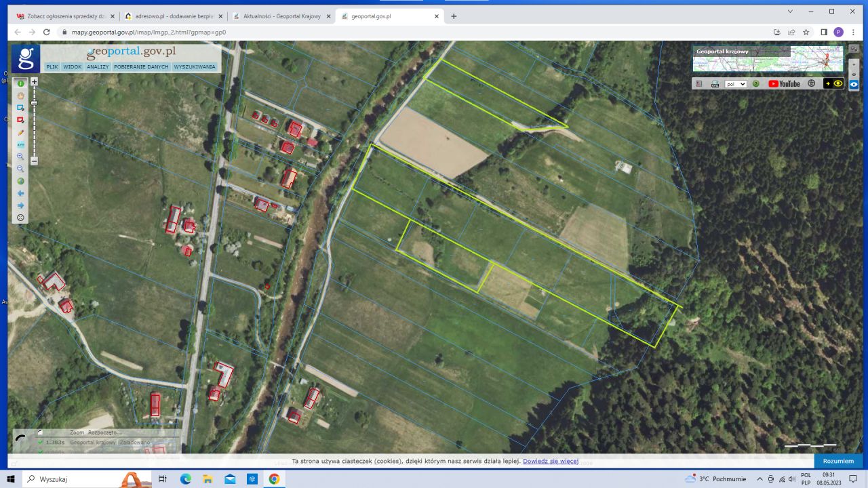Open Task View on the taskbar

coord(163,479)
